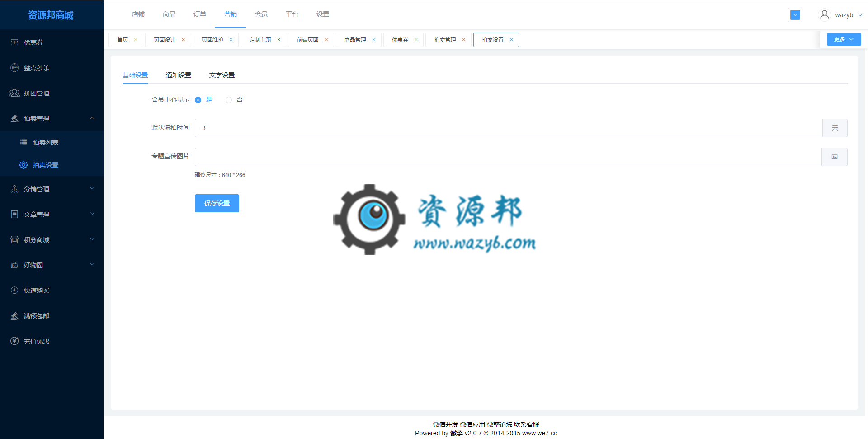Open the 店铺 top menu
The height and width of the screenshot is (439, 868).
tap(138, 14)
